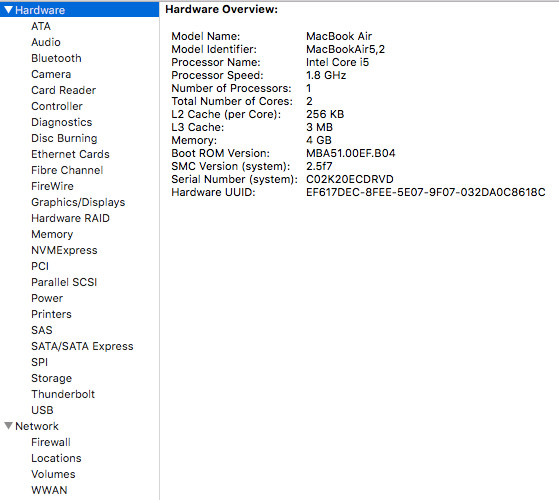The width and height of the screenshot is (559, 500).
Task: Click the Boot ROM Version label
Action: (220, 153)
